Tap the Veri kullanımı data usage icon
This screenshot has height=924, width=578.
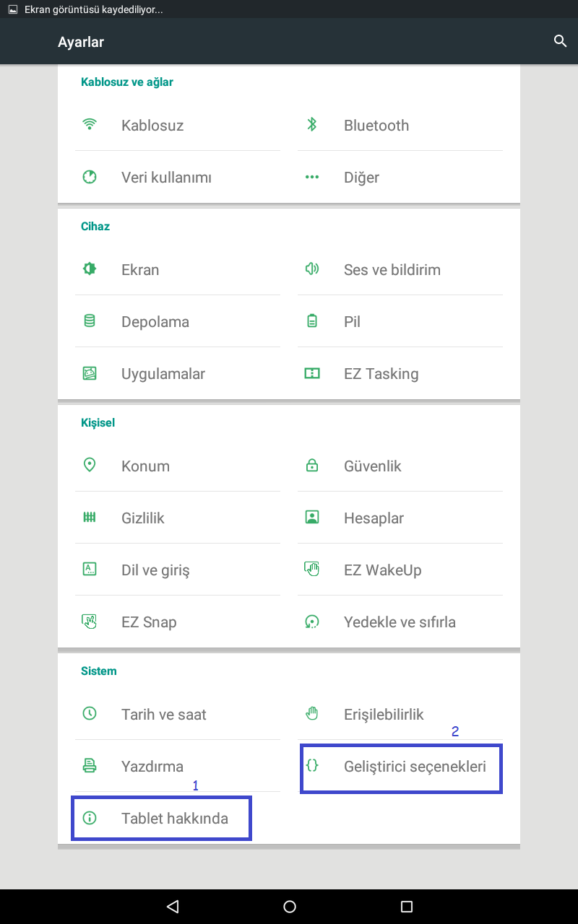90,177
